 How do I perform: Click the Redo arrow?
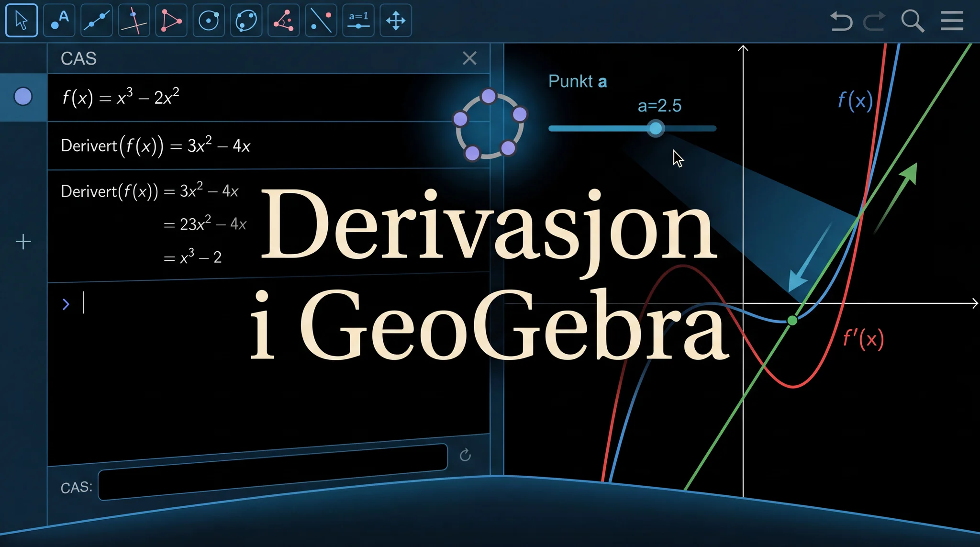874,21
